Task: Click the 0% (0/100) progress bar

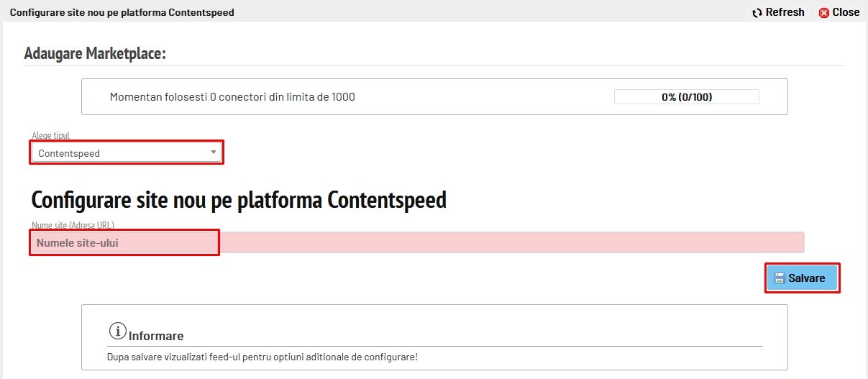Action: (686, 97)
